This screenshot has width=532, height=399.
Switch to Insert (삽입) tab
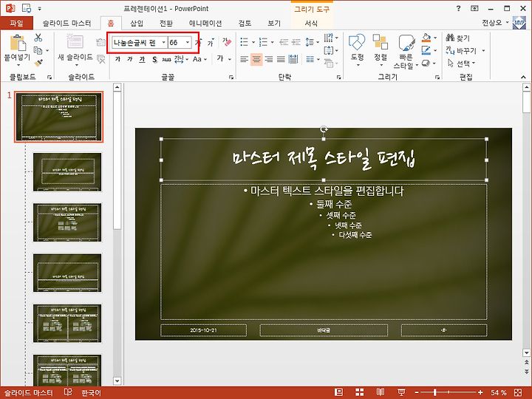pos(137,23)
